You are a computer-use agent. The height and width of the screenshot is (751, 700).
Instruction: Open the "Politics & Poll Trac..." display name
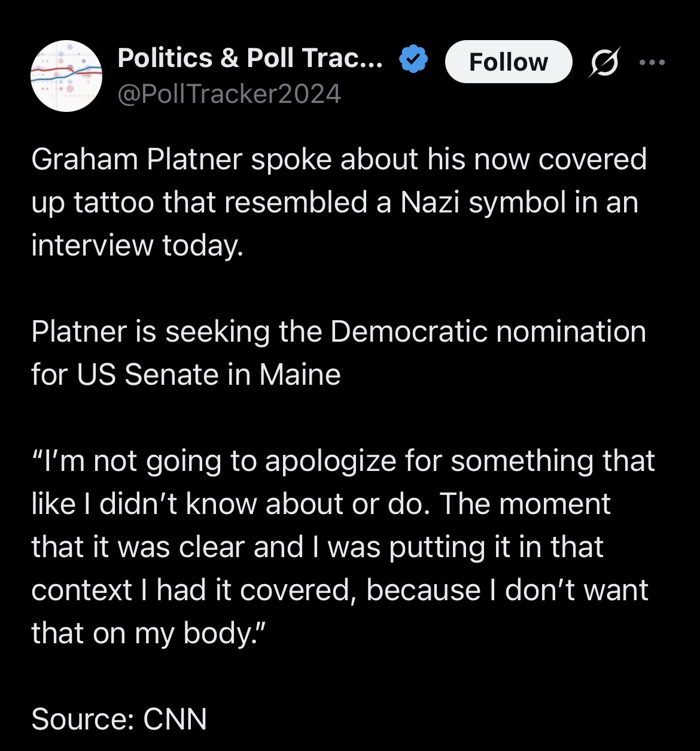(x=250, y=59)
